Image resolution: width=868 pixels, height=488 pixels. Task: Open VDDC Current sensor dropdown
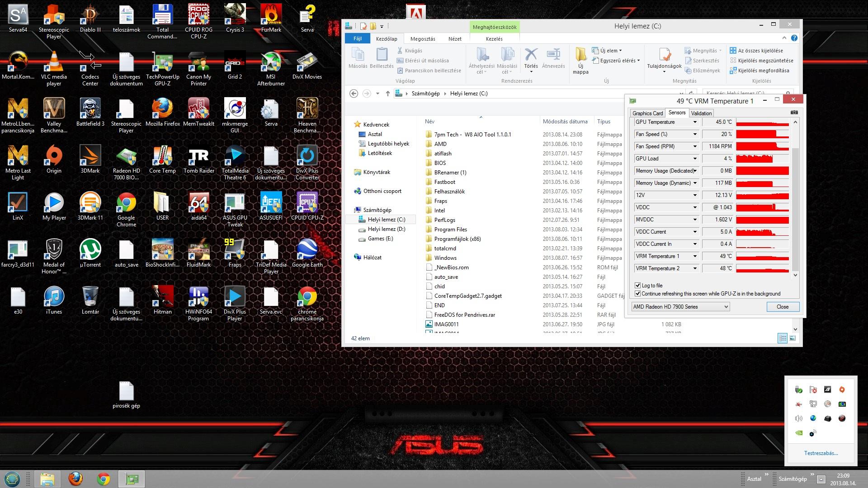(695, 232)
